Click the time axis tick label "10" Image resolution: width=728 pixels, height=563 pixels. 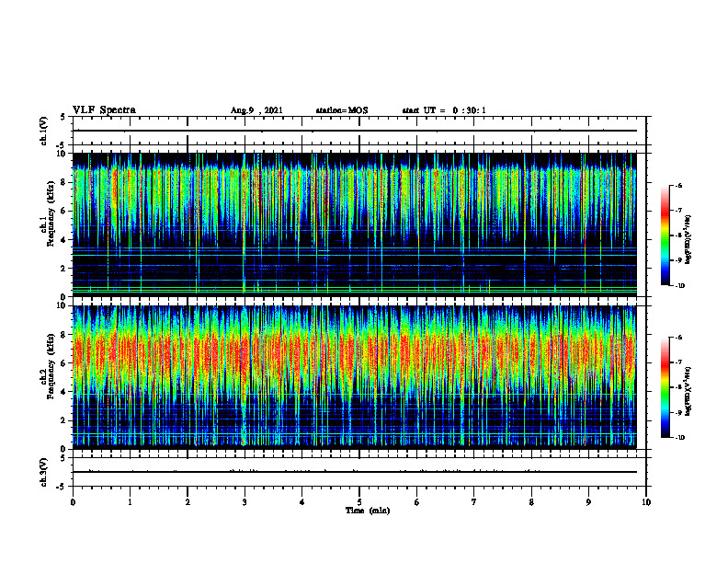[x=646, y=502]
